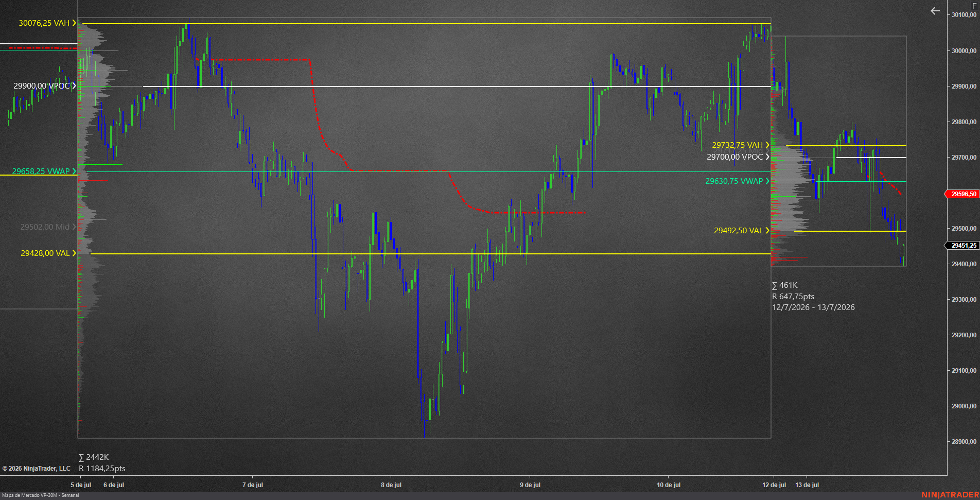Image resolution: width=980 pixels, height=500 pixels.
Task: Open the Mapa de Mercado VP-30M - Semanal tab
Action: 41,495
